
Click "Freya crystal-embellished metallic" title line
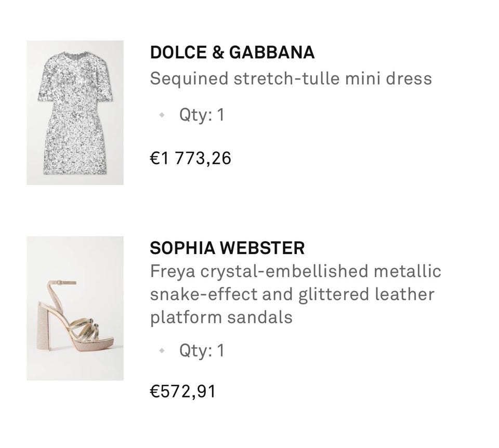[295, 271]
